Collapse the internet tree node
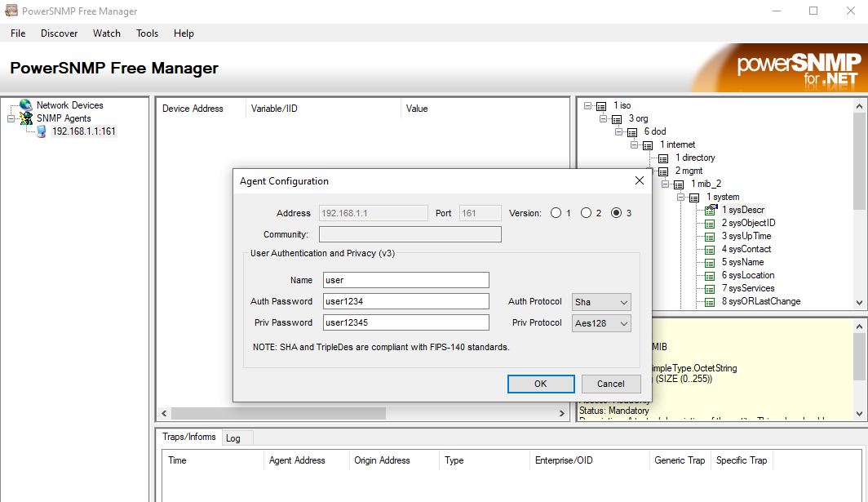This screenshot has height=502, width=868. (x=635, y=144)
